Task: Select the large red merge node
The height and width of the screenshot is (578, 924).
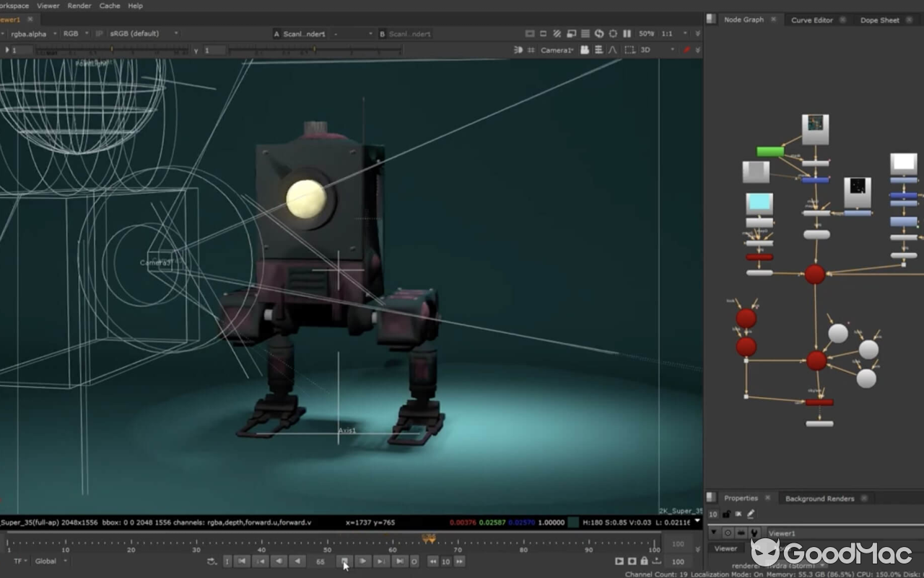Action: (814, 275)
